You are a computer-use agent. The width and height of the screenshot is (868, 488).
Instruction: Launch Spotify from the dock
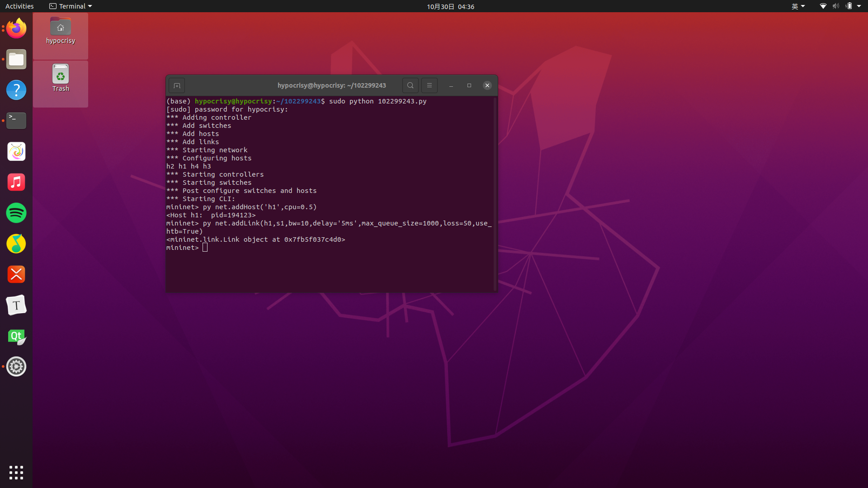point(16,213)
